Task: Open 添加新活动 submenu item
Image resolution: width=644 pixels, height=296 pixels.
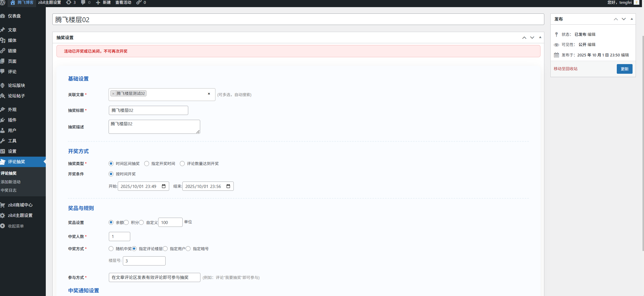Action: 11,182
